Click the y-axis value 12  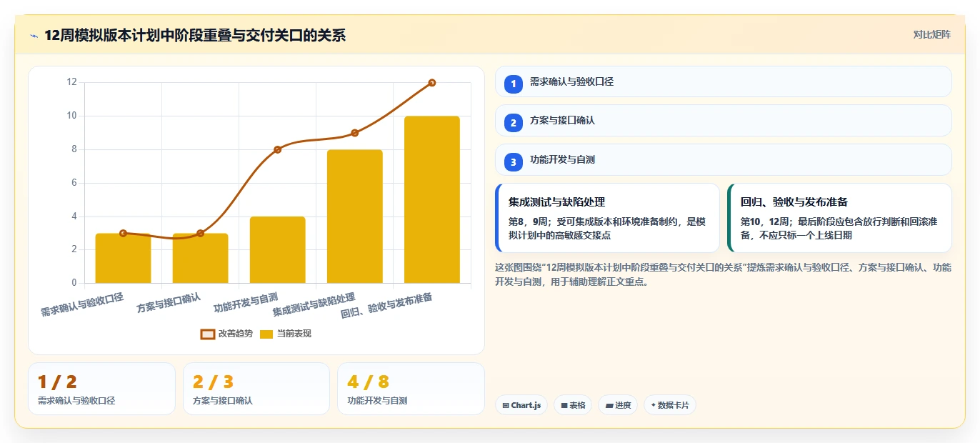tap(71, 82)
